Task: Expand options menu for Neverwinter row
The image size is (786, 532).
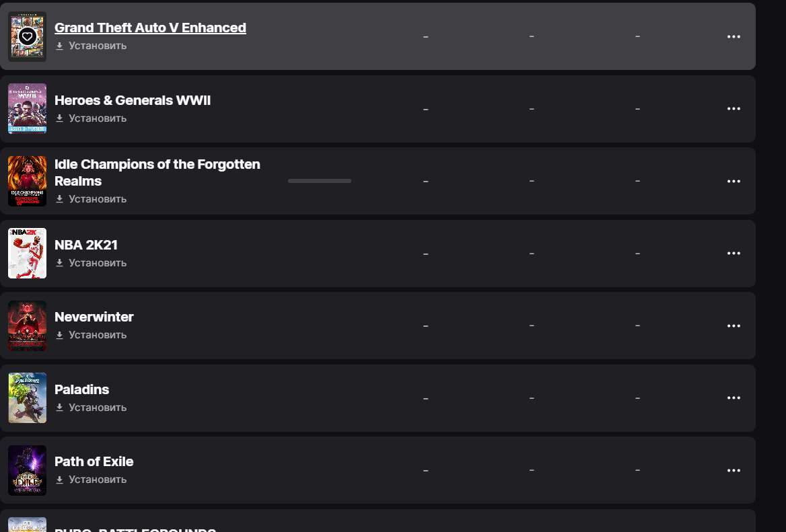Action: click(734, 326)
